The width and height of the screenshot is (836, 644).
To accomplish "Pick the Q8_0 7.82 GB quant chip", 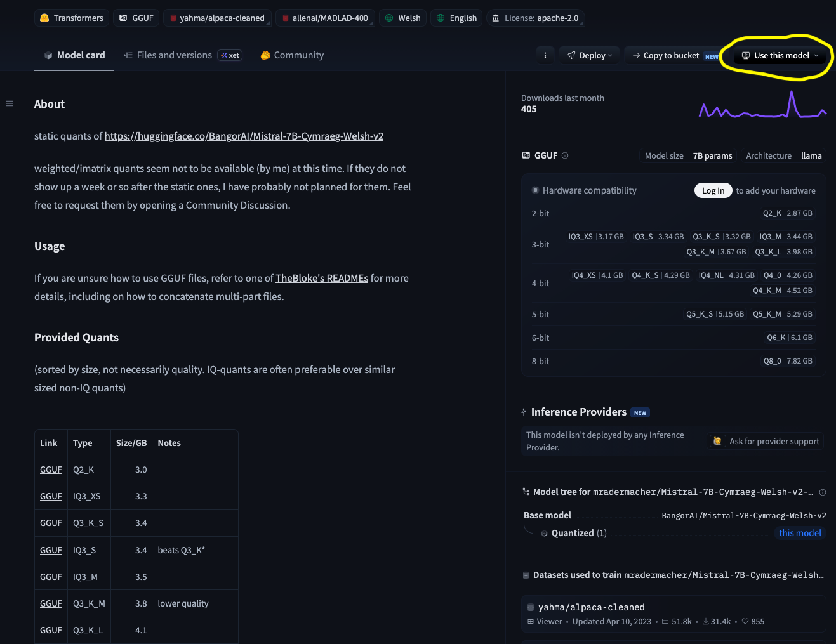I will (788, 361).
